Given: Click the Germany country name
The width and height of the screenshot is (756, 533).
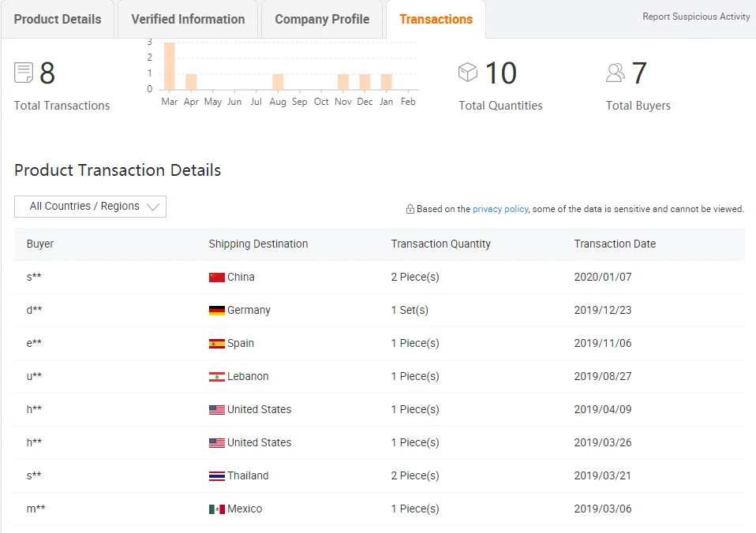Looking at the screenshot, I should coord(249,311).
